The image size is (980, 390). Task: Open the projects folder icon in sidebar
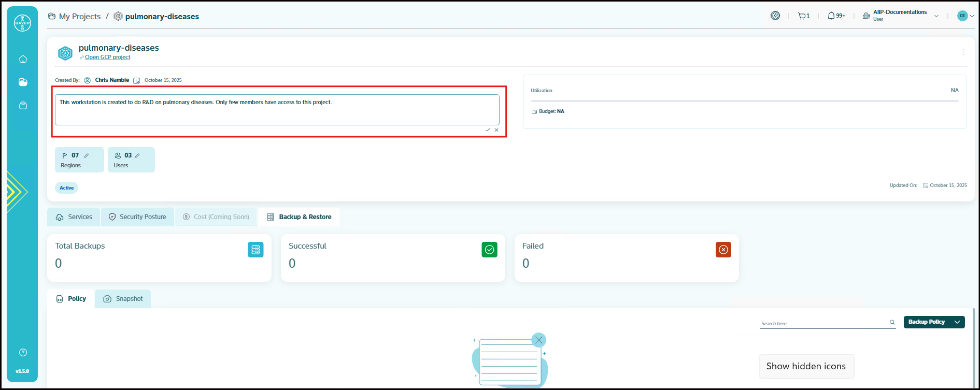click(23, 82)
